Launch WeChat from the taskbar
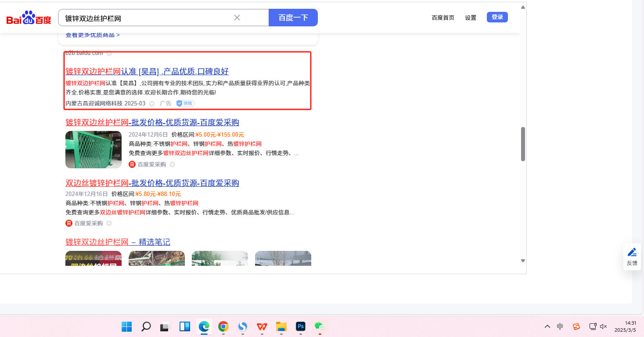644x337 pixels. (319, 326)
